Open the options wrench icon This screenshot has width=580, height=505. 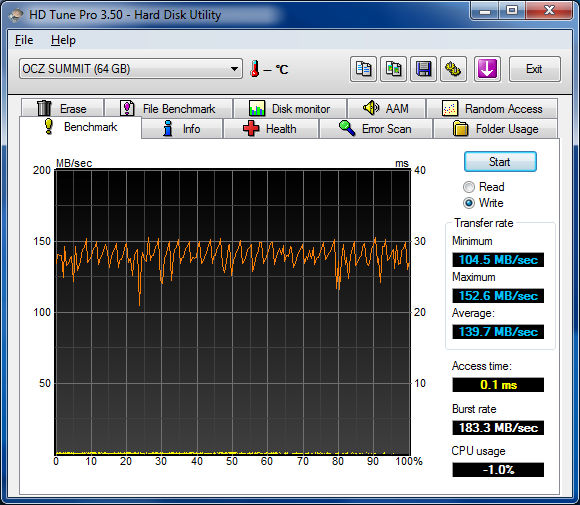[x=453, y=69]
